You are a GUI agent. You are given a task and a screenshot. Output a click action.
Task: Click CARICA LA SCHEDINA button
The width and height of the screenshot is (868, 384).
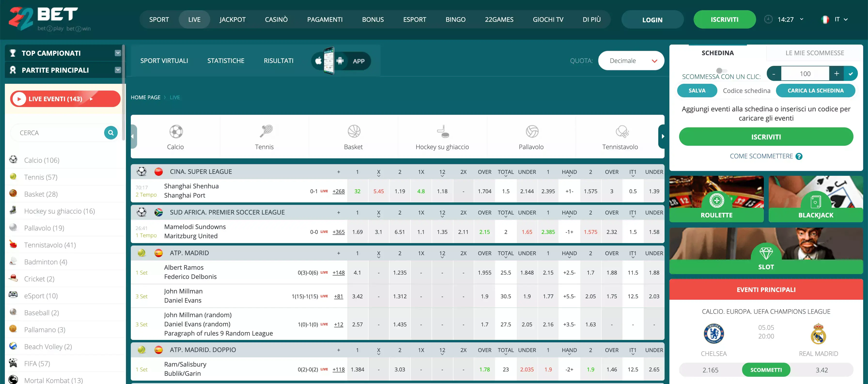tap(815, 90)
